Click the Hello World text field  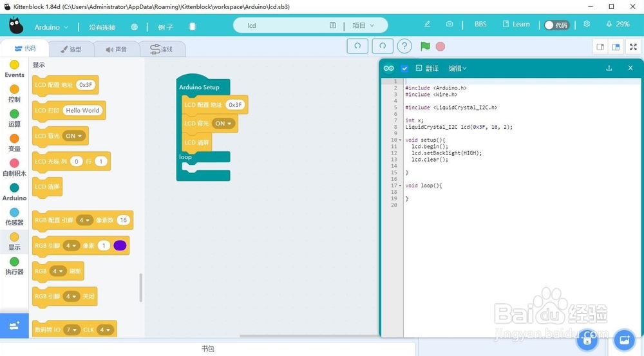(x=82, y=111)
